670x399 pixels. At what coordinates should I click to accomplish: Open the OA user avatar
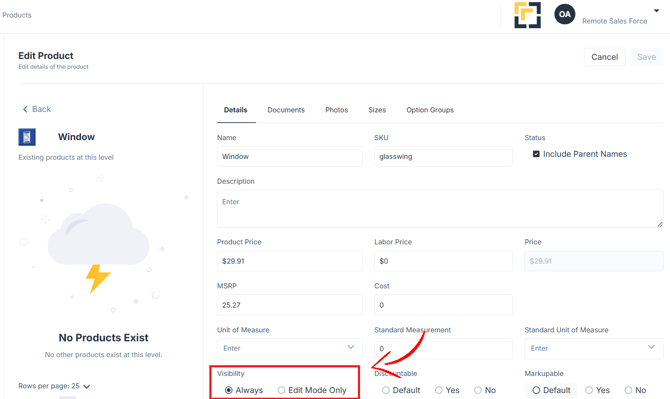[x=564, y=14]
